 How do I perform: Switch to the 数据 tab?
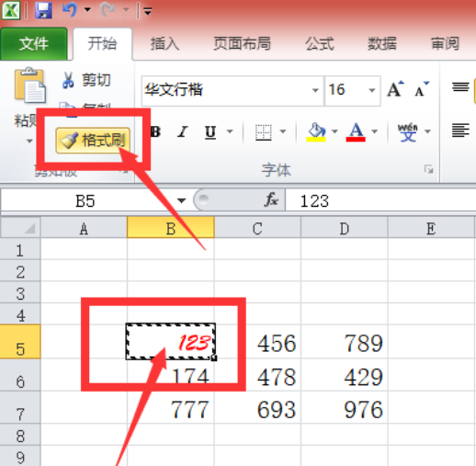[382, 43]
